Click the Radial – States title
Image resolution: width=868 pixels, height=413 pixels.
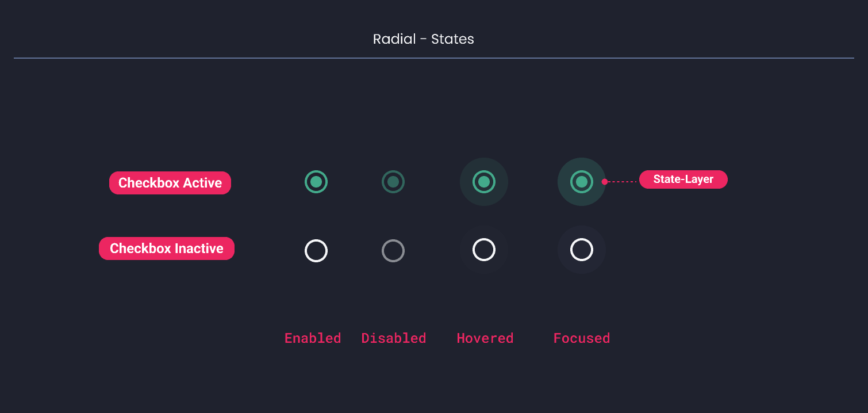(x=424, y=39)
